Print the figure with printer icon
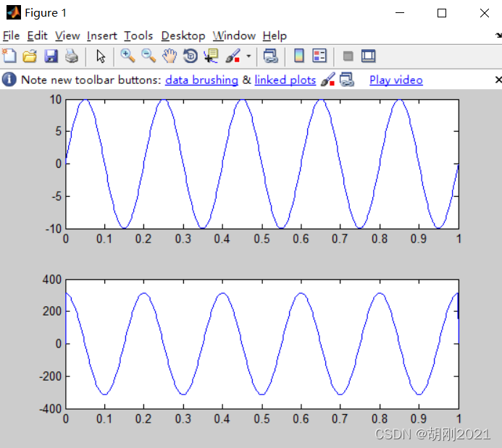502x448 pixels. tap(72, 56)
